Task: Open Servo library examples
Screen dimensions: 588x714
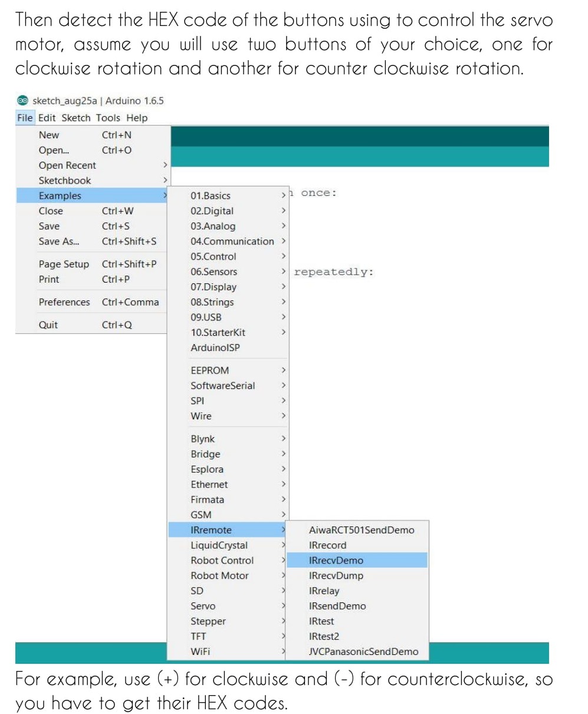Action: point(228,606)
